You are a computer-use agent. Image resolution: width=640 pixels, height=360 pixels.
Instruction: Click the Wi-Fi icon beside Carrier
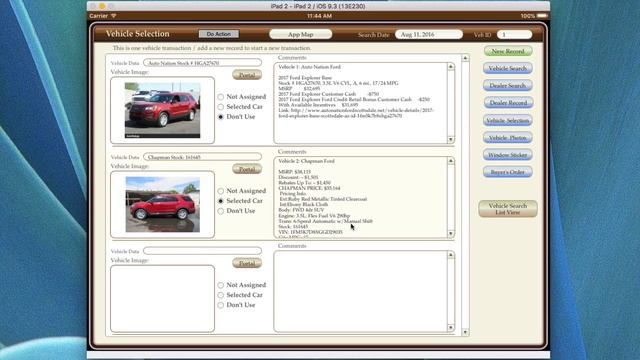pyautogui.click(x=114, y=16)
